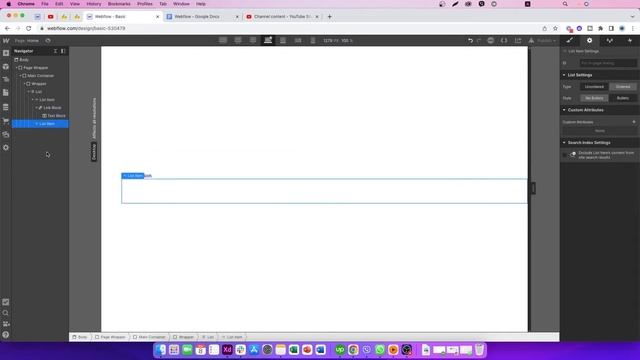Open the Style Manager tab
This screenshot has width=640, height=360.
pyautogui.click(x=610, y=40)
